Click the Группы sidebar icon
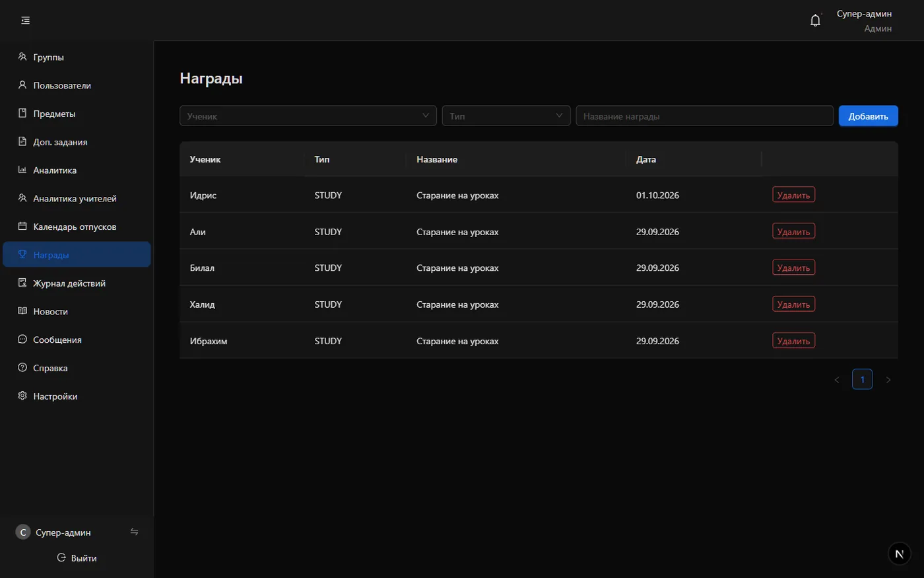924x578 pixels. click(x=22, y=57)
